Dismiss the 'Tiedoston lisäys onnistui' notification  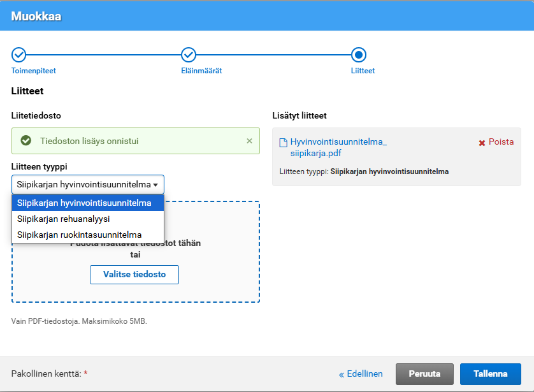pyautogui.click(x=249, y=141)
